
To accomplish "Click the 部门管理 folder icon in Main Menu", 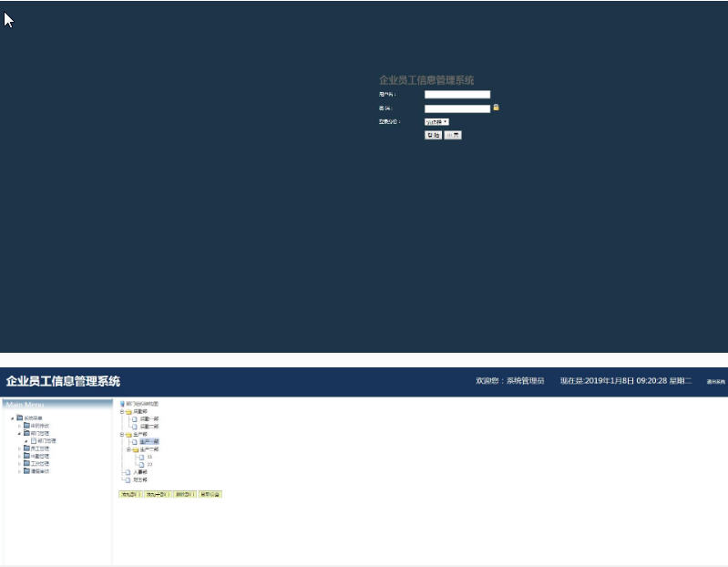I will (26, 433).
